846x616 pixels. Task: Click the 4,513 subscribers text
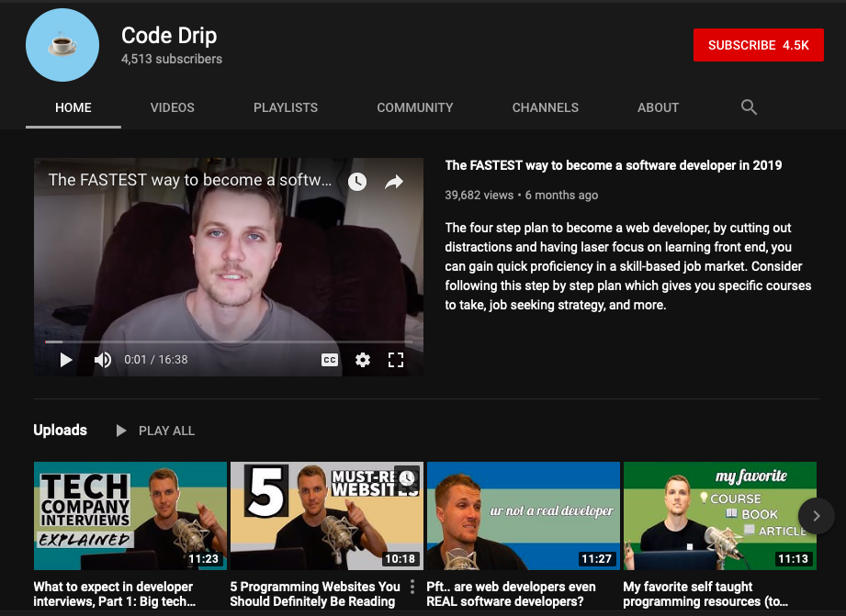tap(172, 59)
